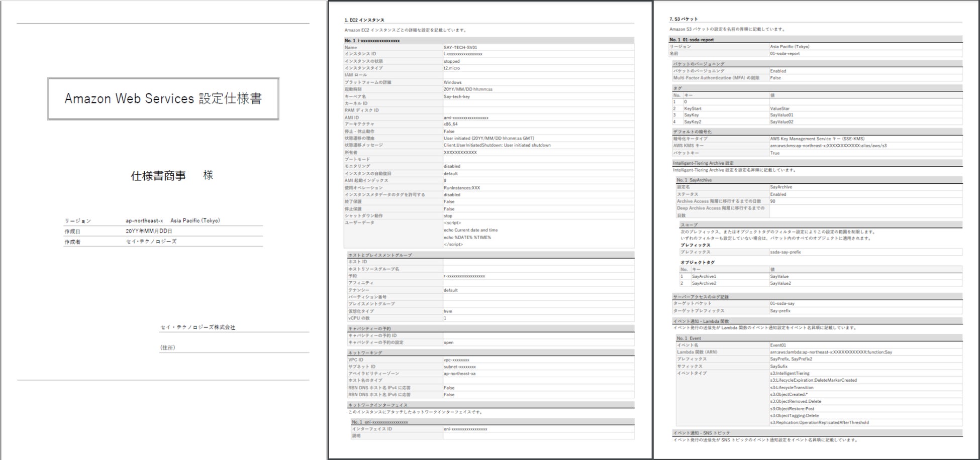Viewport: 980px width, 460px height.
Task: Click the event type "s3:ObjectCreated:*"
Action: coord(789,395)
